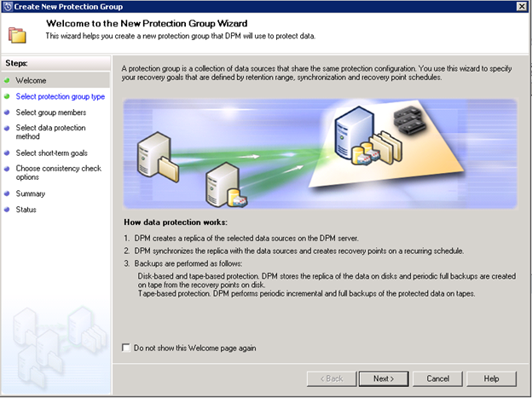
Task: Click the 'A protection group is a collection' paragraph
Action: tap(316, 73)
